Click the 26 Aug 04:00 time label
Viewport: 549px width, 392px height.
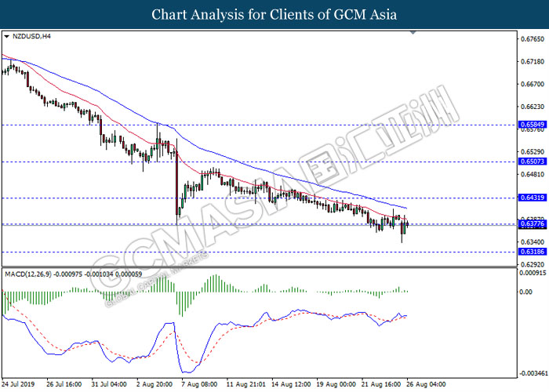[x=426, y=384]
